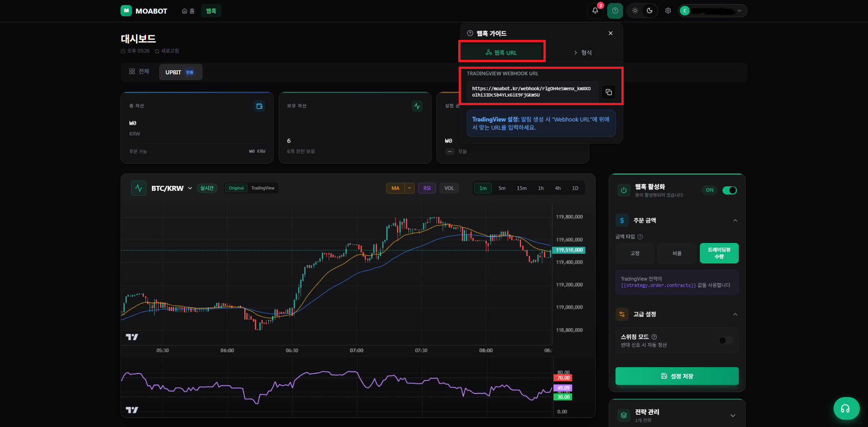Open the 형식 guide tab
This screenshot has width=868, height=427.
[x=583, y=53]
